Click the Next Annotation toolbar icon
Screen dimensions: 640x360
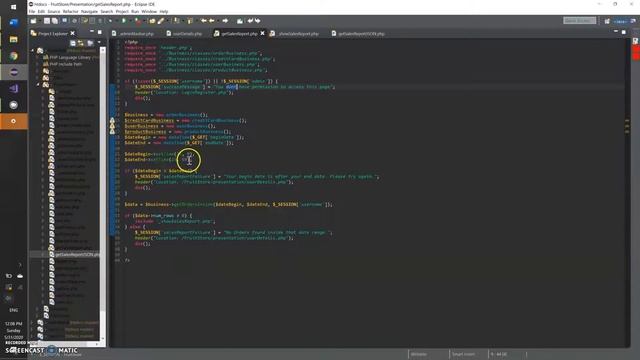tap(177, 21)
